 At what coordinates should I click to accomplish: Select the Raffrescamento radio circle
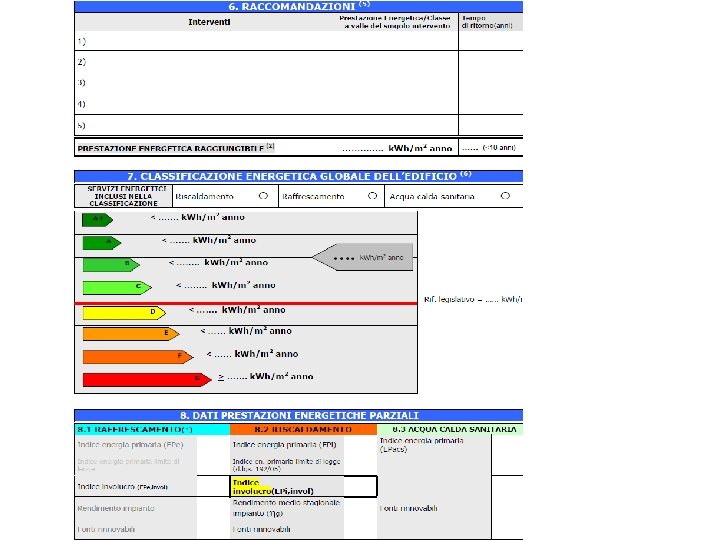click(372, 196)
